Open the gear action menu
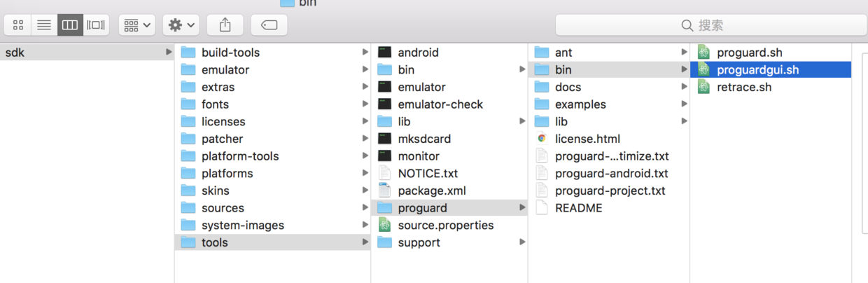Screen dimensions: 868x283 tap(182, 25)
